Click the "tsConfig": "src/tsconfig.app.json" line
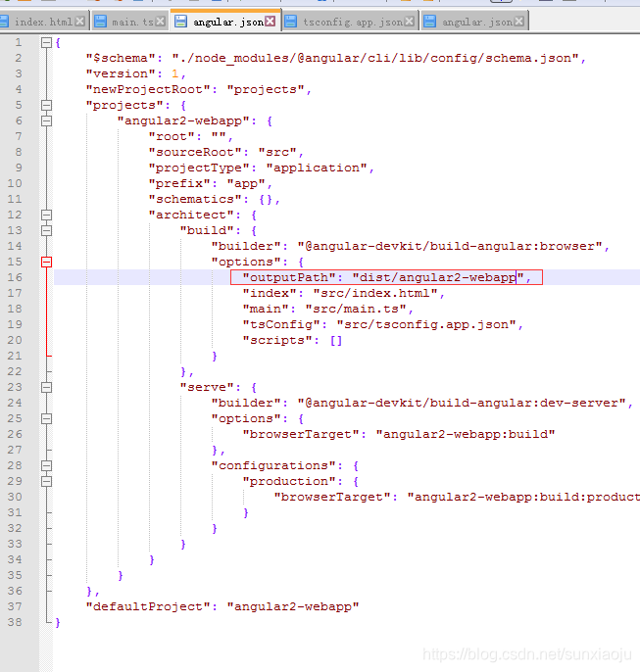Image resolution: width=640 pixels, height=672 pixels. (x=383, y=324)
